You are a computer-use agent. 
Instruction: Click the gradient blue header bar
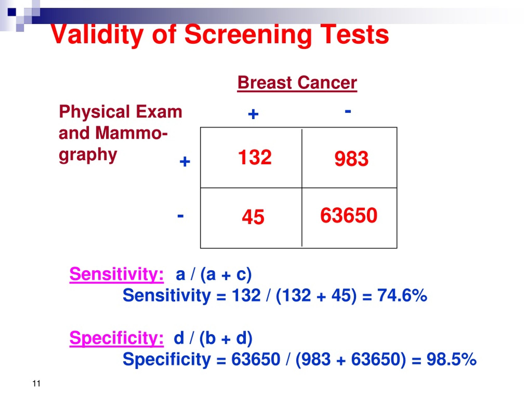point(281,16)
